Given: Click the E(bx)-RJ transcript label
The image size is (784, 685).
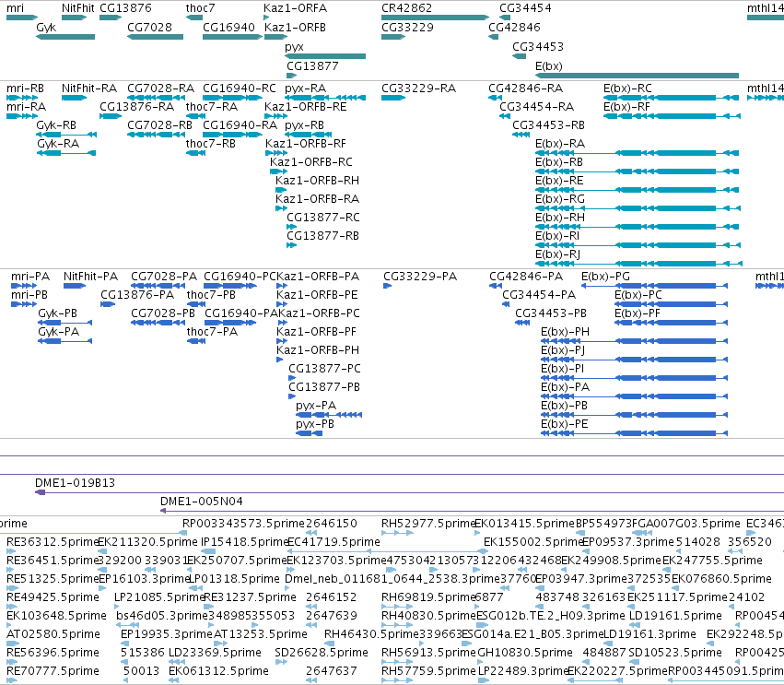Looking at the screenshot, I should point(558,254).
